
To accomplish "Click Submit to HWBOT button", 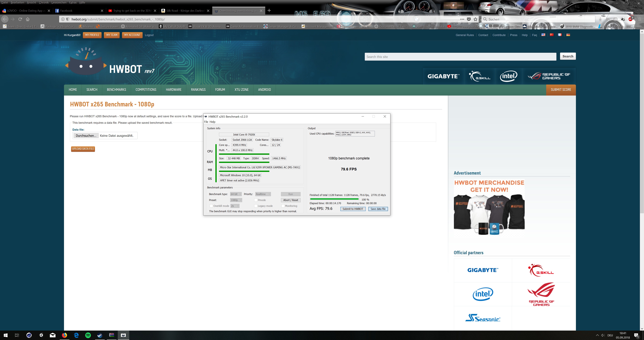I will [353, 209].
